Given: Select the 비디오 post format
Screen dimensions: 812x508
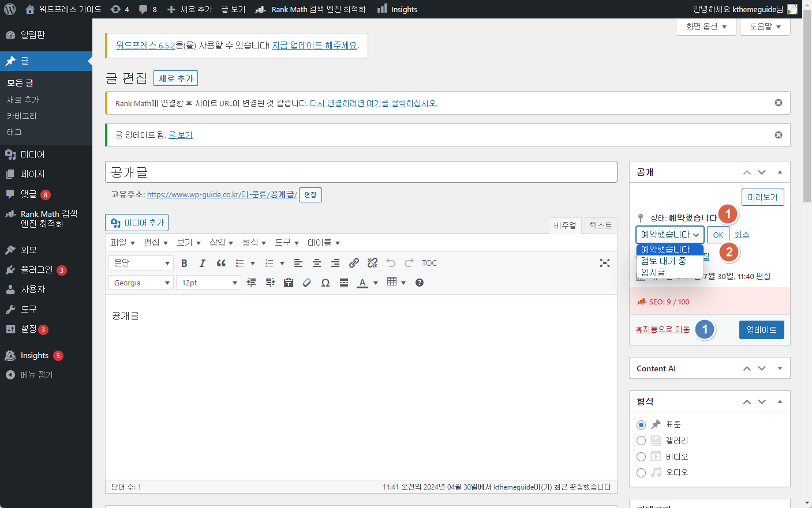Looking at the screenshot, I should coord(641,457).
